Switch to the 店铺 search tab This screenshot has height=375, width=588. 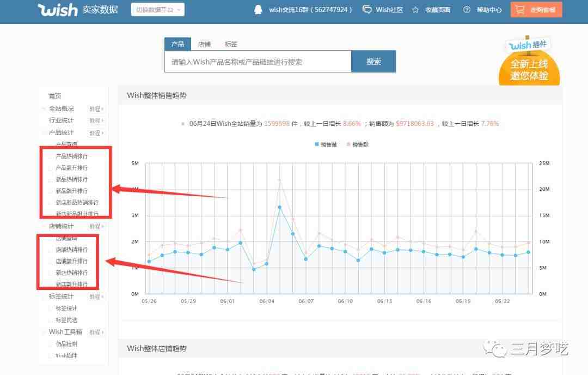pos(204,44)
